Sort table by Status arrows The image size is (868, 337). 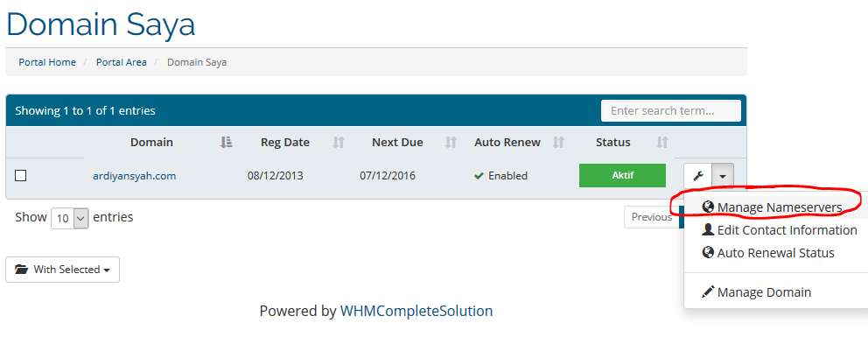(662, 142)
